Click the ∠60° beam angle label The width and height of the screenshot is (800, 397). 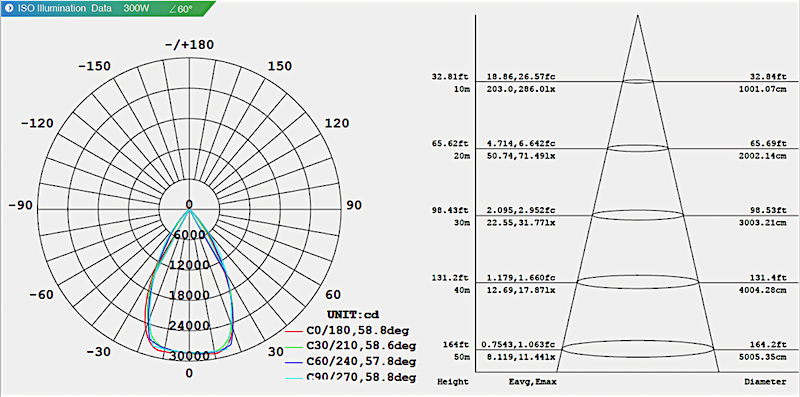(181, 9)
